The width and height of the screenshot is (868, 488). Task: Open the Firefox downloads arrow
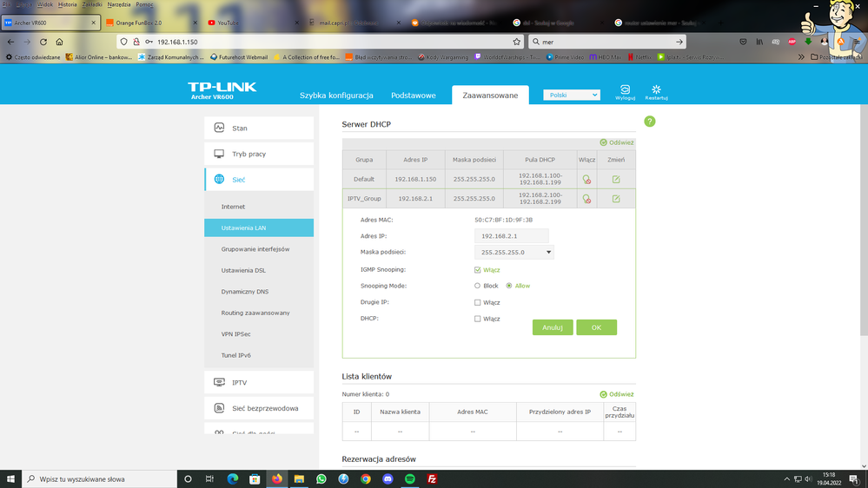(808, 42)
